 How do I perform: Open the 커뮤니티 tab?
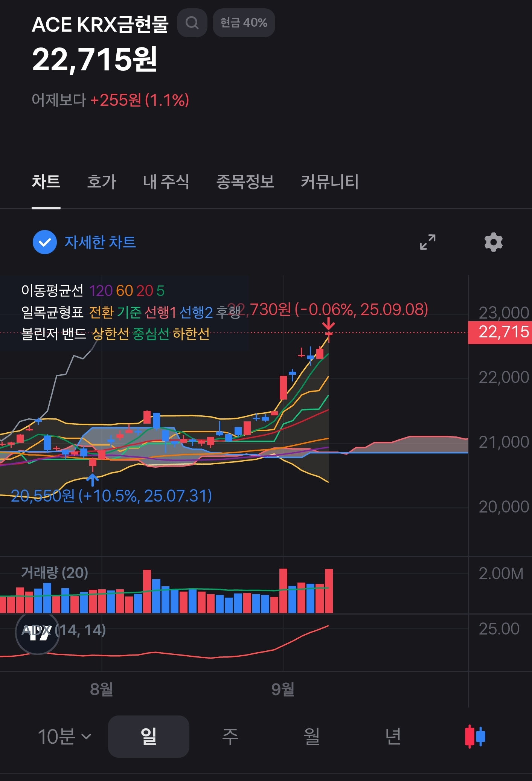(329, 182)
